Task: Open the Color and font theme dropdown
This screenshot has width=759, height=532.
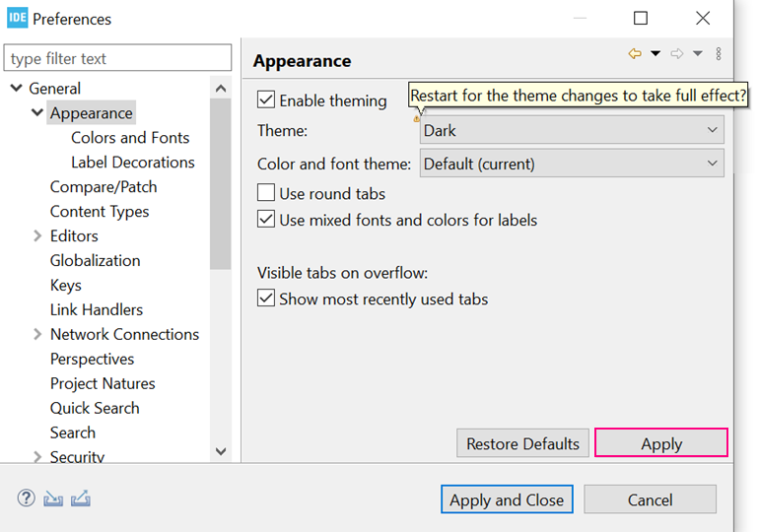Action: [x=572, y=165]
